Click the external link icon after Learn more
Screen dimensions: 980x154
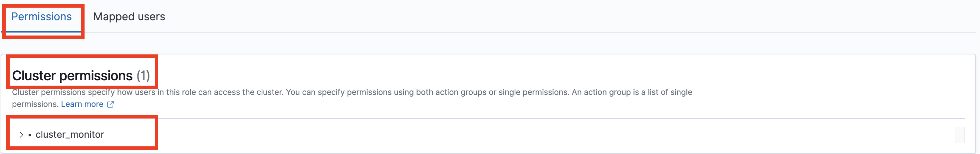(x=110, y=104)
